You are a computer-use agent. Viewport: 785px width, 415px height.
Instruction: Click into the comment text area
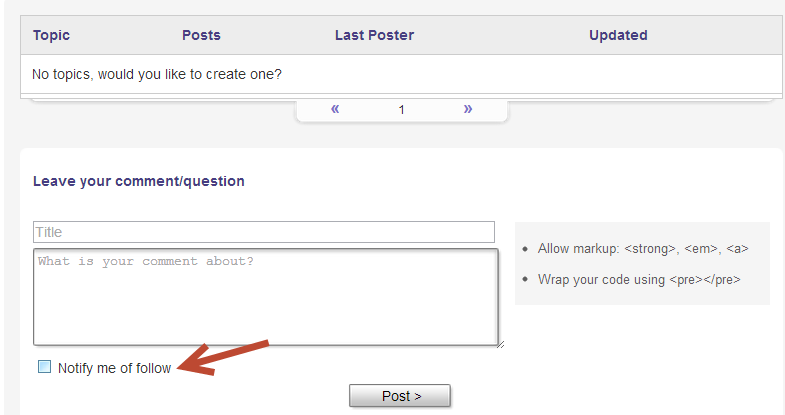264,297
